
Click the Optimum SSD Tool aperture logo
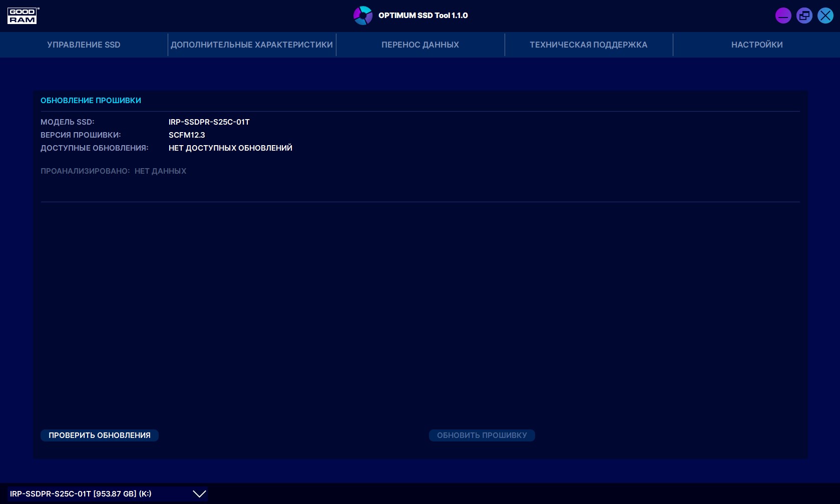click(x=363, y=16)
